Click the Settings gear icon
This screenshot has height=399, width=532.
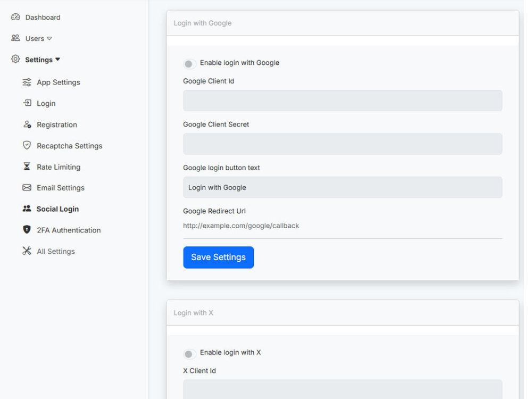(x=15, y=59)
